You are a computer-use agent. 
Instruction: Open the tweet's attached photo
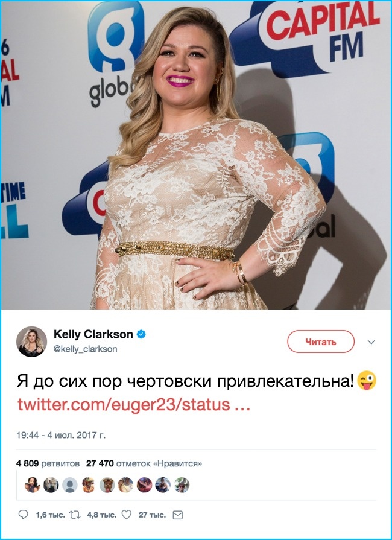[196, 155]
